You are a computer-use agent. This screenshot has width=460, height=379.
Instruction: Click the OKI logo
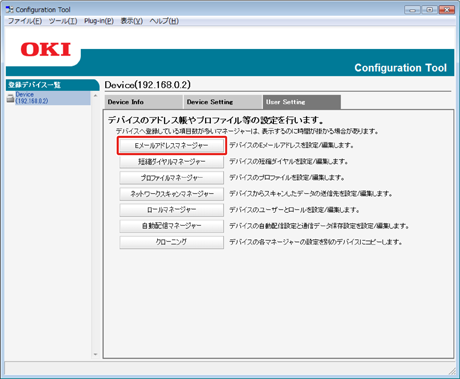pos(46,49)
